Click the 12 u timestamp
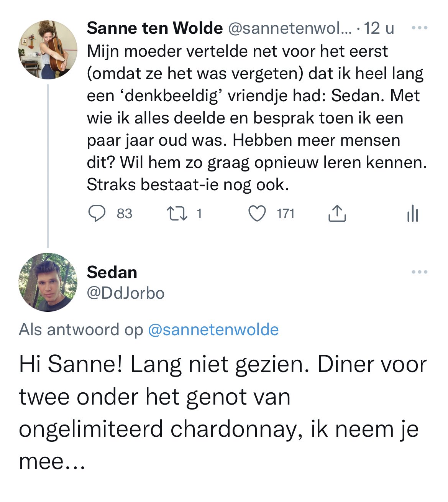 [379, 28]
